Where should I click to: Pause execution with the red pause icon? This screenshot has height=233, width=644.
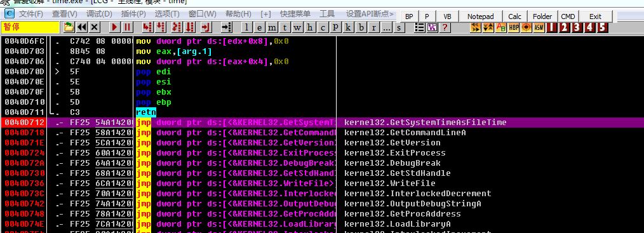[127, 27]
